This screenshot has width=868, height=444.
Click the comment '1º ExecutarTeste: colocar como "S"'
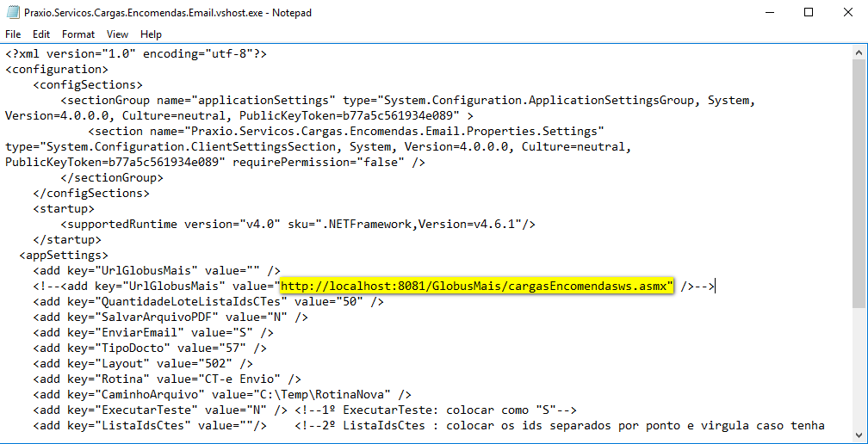click(x=436, y=410)
